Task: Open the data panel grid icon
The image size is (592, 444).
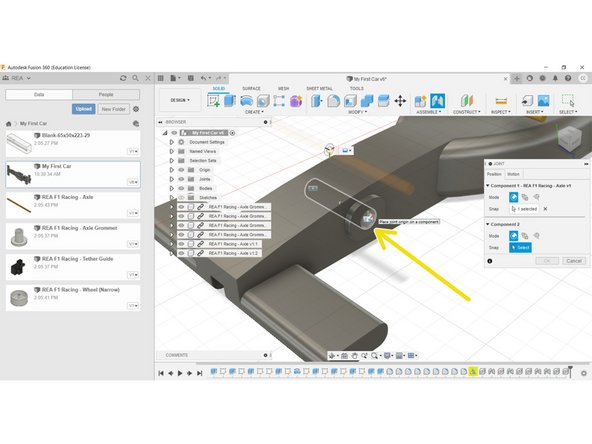Action: pyautogui.click(x=161, y=78)
